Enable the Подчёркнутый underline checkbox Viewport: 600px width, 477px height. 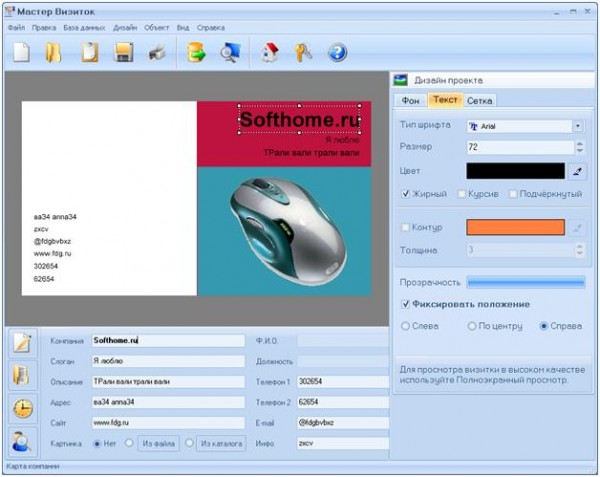tap(513, 194)
